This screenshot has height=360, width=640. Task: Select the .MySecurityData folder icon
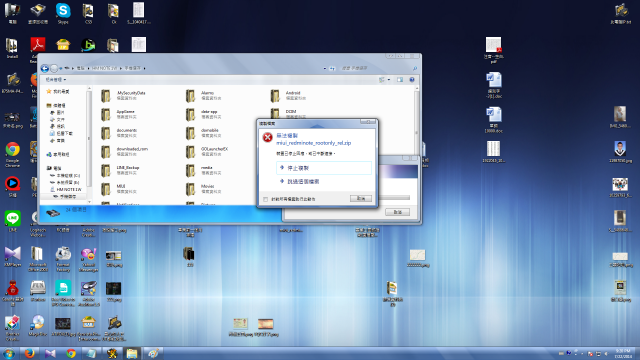[106, 96]
